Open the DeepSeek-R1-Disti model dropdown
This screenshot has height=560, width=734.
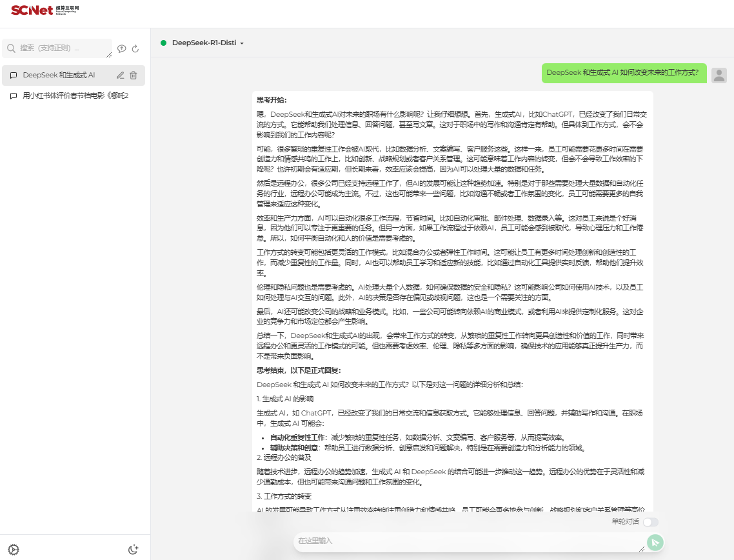203,43
